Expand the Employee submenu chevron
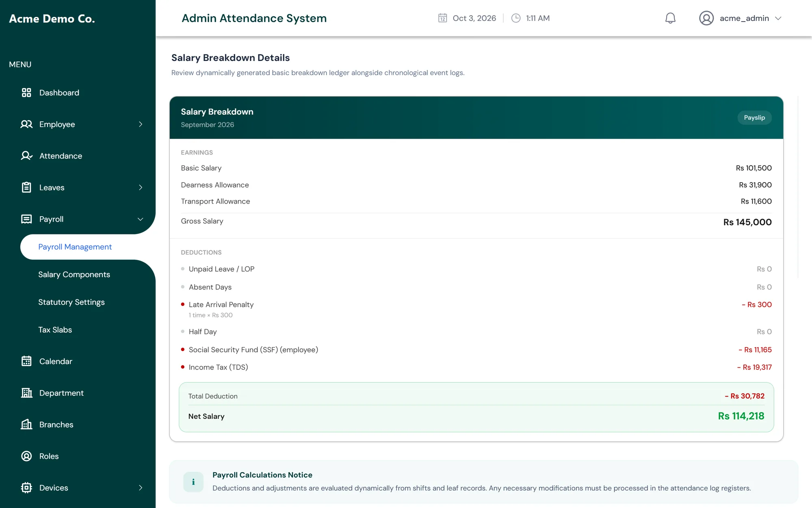This screenshot has width=812, height=508. 140,124
